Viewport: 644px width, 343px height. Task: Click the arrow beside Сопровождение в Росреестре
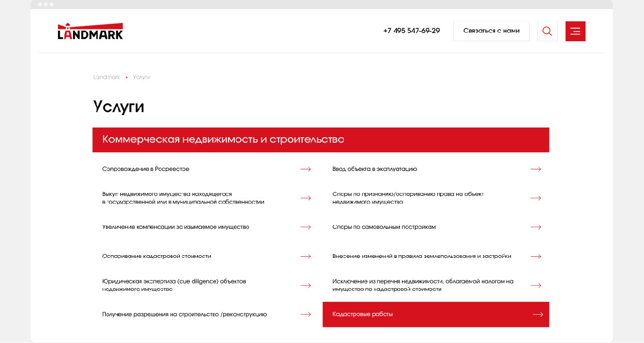(x=305, y=169)
